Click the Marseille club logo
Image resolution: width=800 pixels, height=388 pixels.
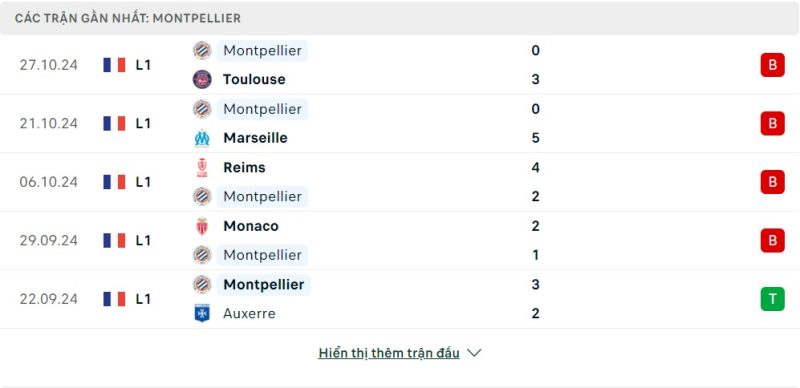tap(202, 138)
